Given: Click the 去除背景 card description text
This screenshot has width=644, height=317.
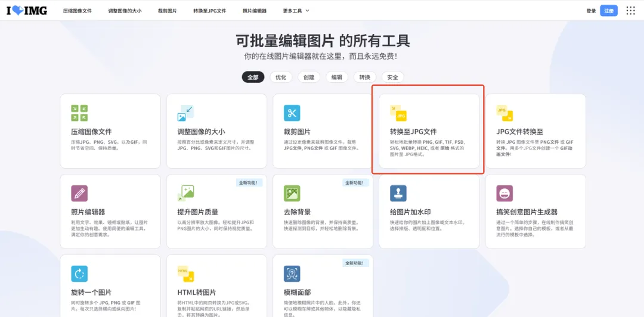Looking at the screenshot, I should [321, 225].
